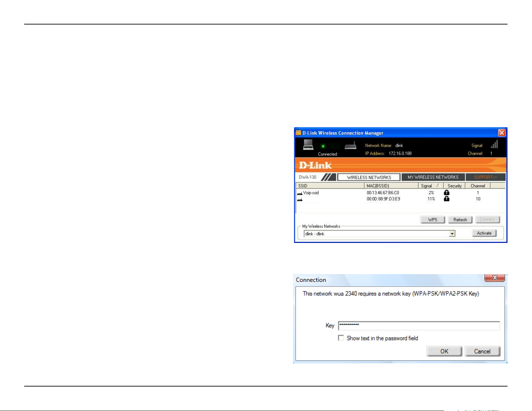Select the Voip-ssid network row
Image resolution: width=532 pixels, height=411 pixels.
click(400, 193)
